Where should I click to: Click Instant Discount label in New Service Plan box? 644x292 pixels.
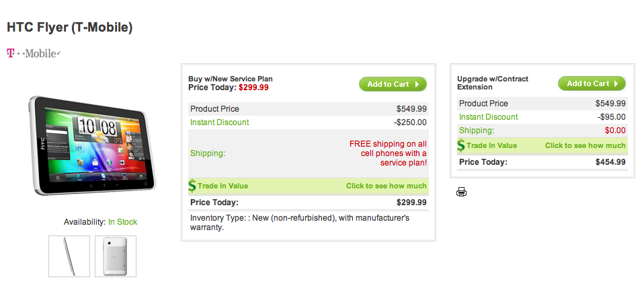(220, 122)
